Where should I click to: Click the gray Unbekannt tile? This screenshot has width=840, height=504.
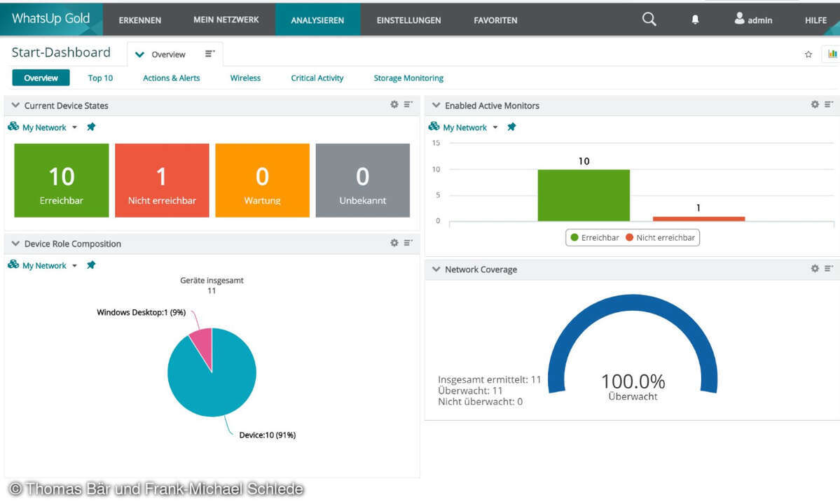click(363, 181)
